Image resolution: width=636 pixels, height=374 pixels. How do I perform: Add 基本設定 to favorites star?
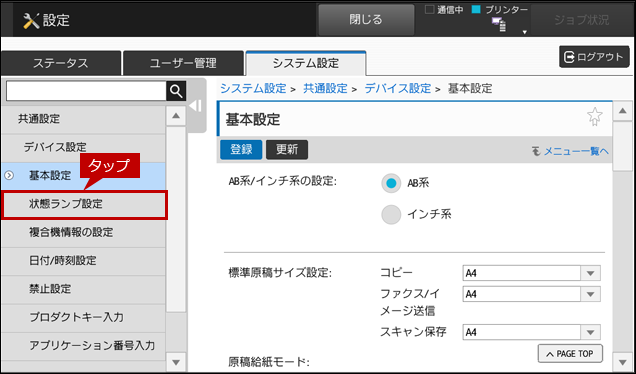point(595,117)
